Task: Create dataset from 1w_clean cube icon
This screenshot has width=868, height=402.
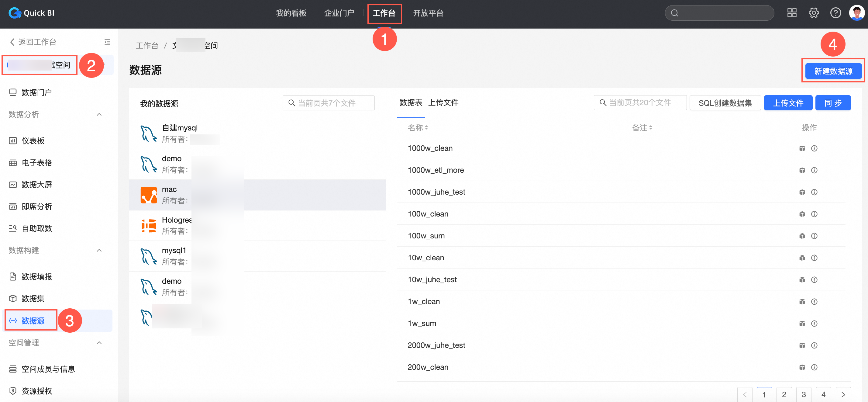Action: click(x=802, y=302)
